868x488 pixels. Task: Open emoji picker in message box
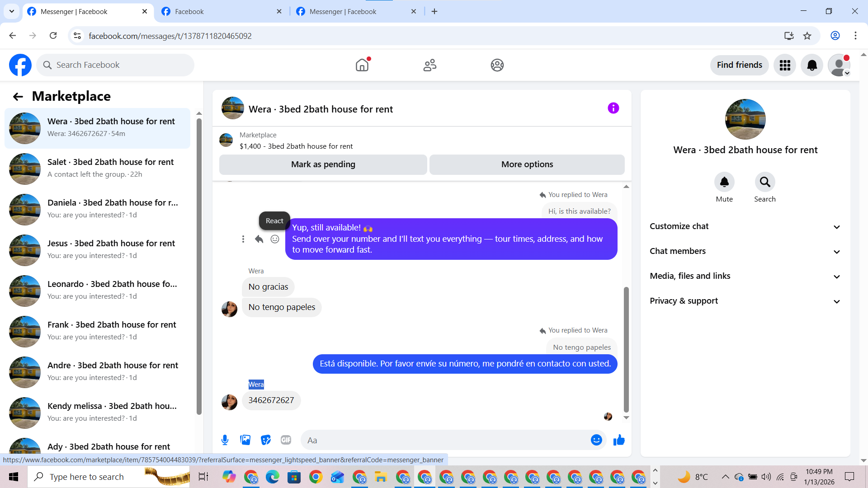(x=596, y=440)
